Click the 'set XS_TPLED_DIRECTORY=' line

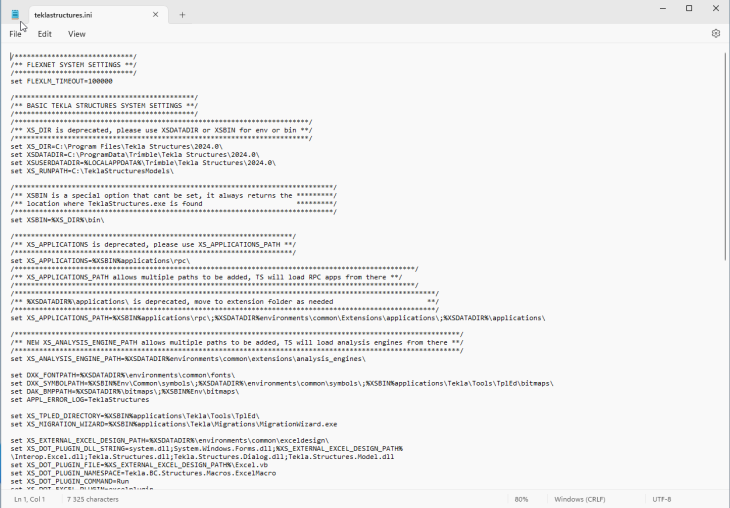[135, 416]
